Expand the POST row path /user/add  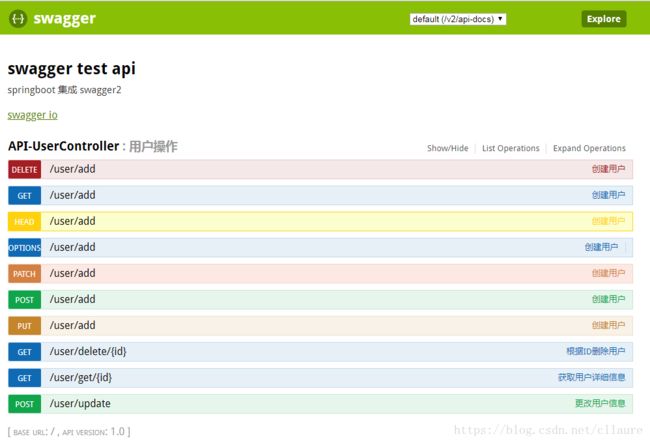(x=73, y=299)
